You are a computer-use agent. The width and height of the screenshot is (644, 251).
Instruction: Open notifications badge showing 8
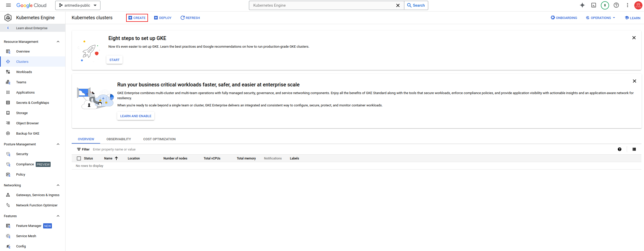pos(605,5)
